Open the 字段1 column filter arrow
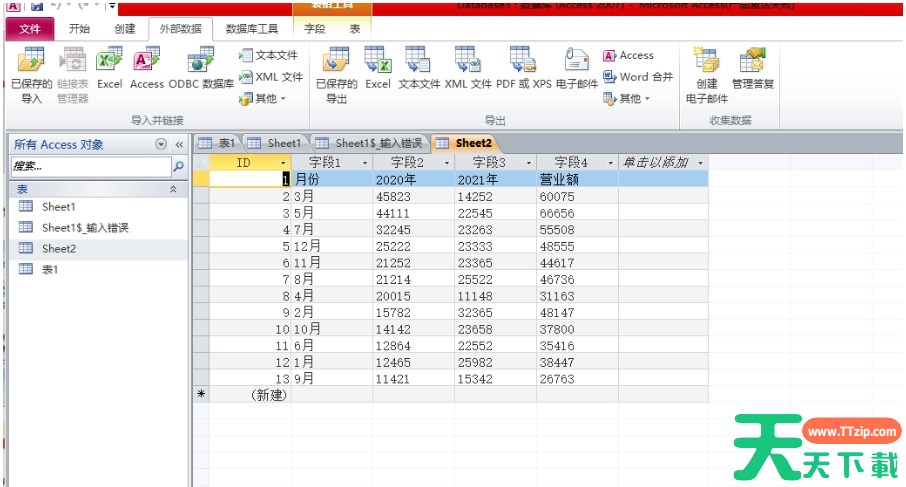The image size is (906, 487). [x=364, y=163]
